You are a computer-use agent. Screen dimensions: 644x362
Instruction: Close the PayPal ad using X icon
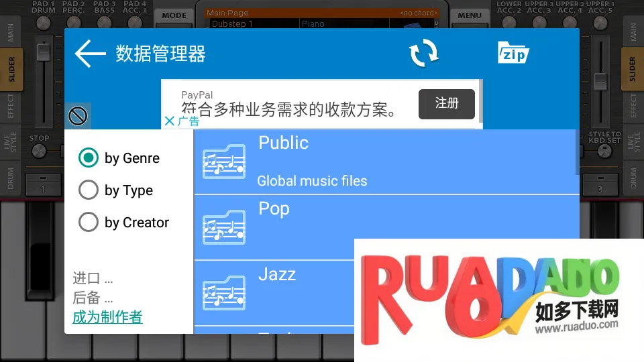[170, 121]
